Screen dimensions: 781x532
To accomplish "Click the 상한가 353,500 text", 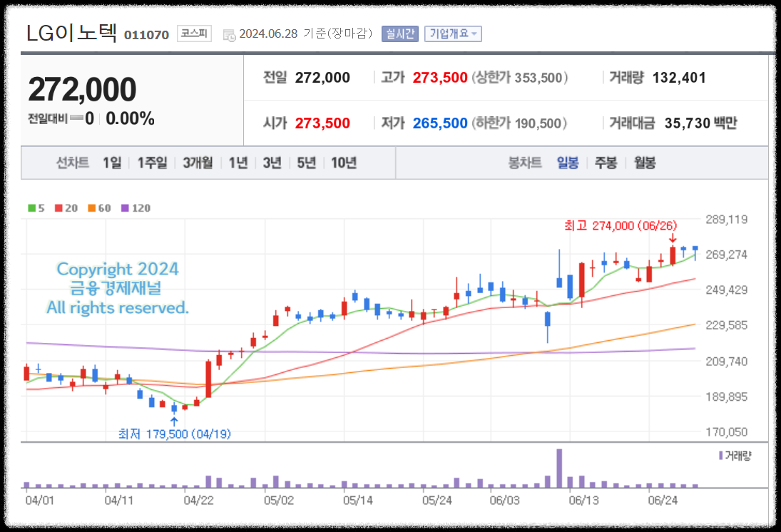I will click(520, 78).
